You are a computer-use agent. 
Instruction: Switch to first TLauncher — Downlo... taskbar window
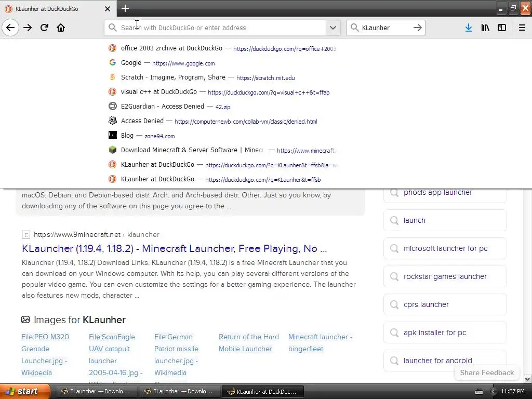point(96,391)
